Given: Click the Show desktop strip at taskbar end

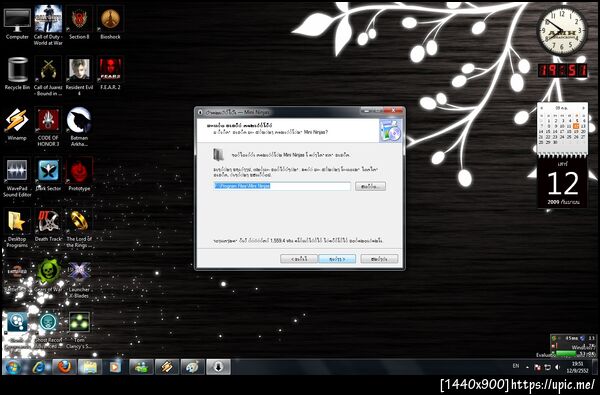Looking at the screenshot, I should (595, 367).
